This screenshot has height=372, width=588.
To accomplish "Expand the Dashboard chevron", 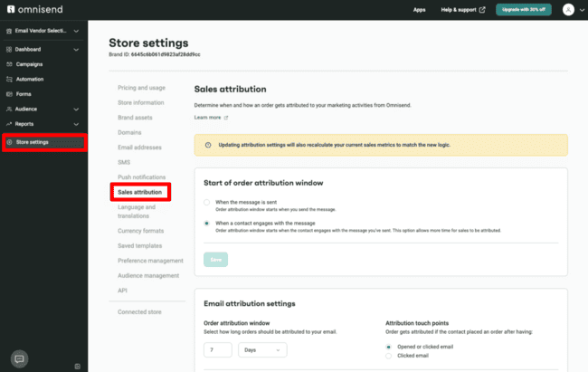I will (76, 50).
